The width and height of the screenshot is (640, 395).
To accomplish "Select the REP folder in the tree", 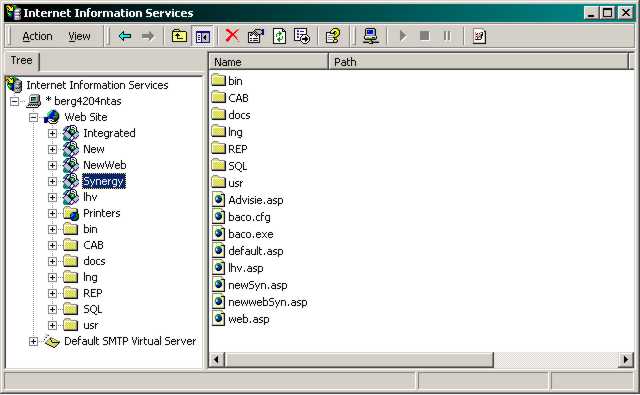I will [93, 293].
